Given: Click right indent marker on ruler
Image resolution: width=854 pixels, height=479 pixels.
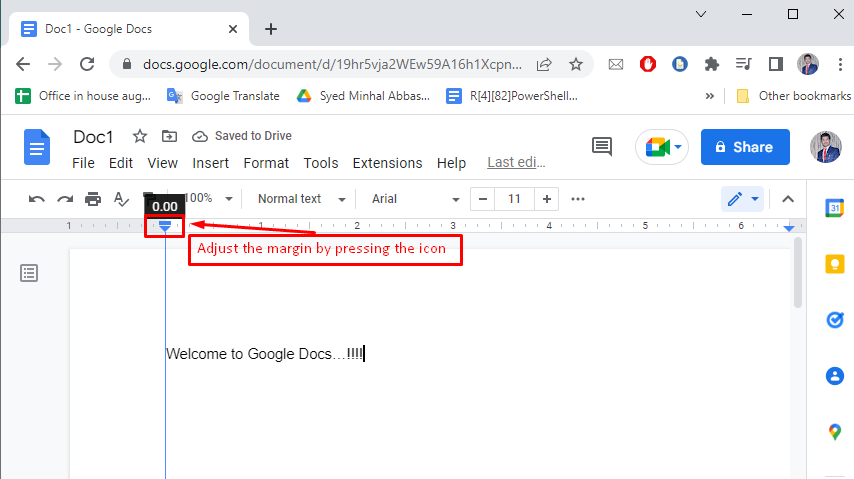Looking at the screenshot, I should [x=789, y=228].
